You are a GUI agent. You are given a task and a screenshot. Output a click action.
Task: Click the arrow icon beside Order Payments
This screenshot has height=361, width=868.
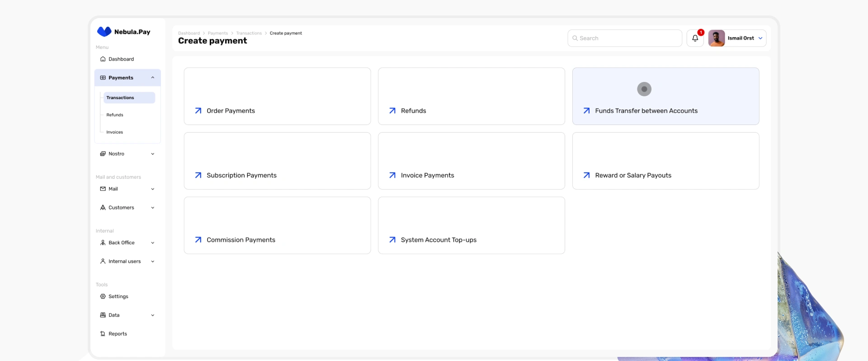click(198, 111)
